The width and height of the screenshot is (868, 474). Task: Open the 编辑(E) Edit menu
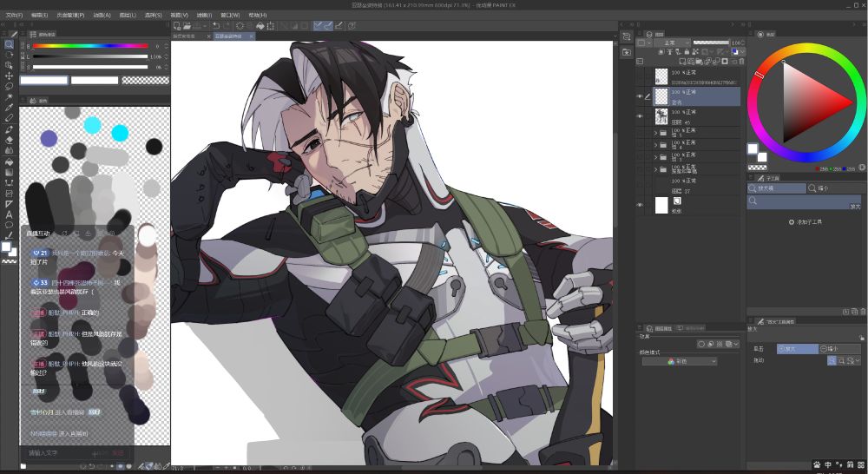[x=39, y=15]
